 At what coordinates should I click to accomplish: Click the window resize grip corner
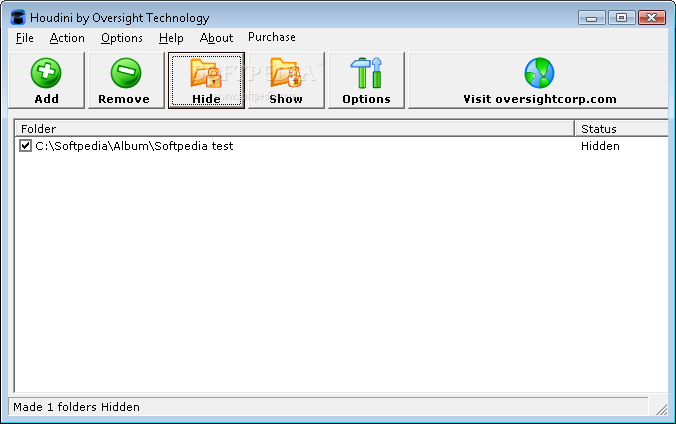pyautogui.click(x=661, y=409)
